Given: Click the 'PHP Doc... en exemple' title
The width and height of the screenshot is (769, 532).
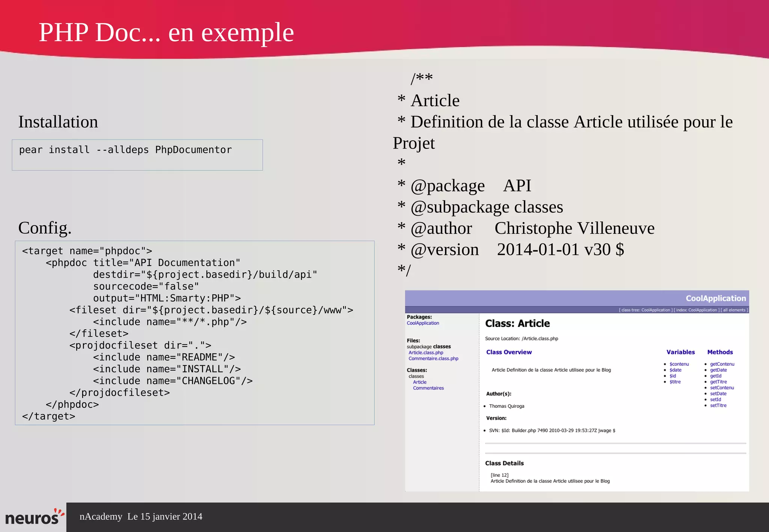Looking at the screenshot, I should (166, 32).
